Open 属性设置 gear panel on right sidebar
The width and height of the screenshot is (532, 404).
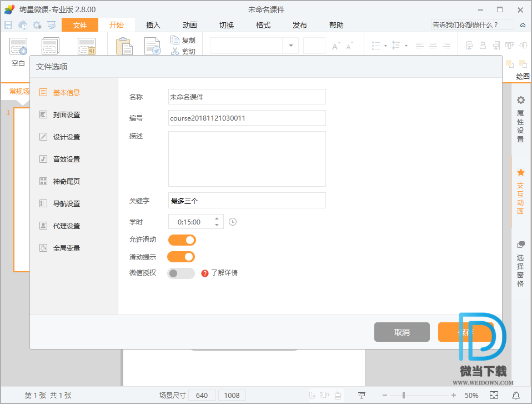pos(520,119)
